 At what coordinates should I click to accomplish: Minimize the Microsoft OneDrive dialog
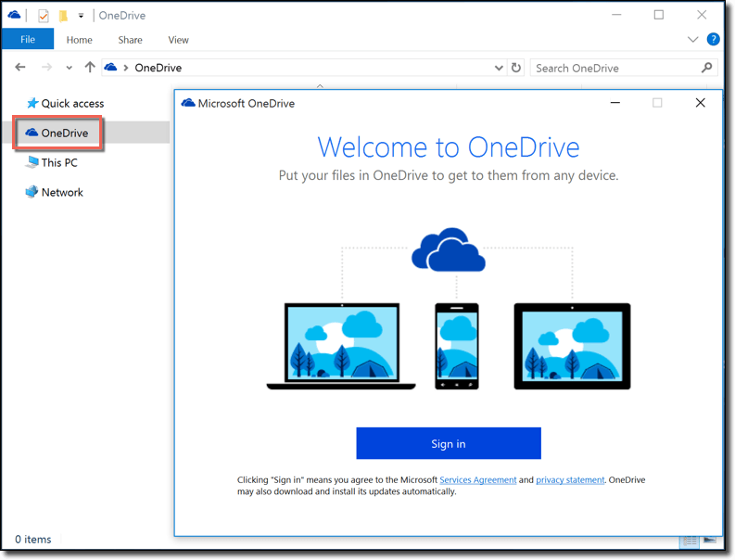pyautogui.click(x=615, y=103)
